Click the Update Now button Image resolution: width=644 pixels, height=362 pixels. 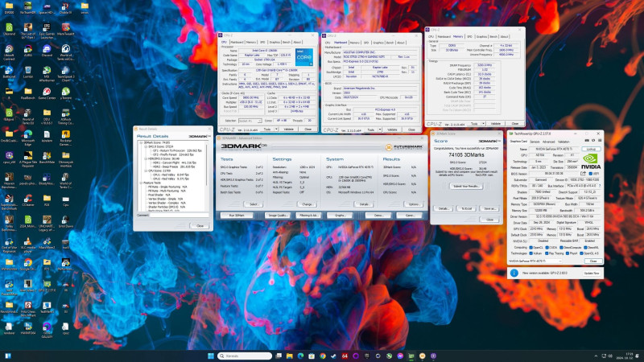tap(592, 274)
